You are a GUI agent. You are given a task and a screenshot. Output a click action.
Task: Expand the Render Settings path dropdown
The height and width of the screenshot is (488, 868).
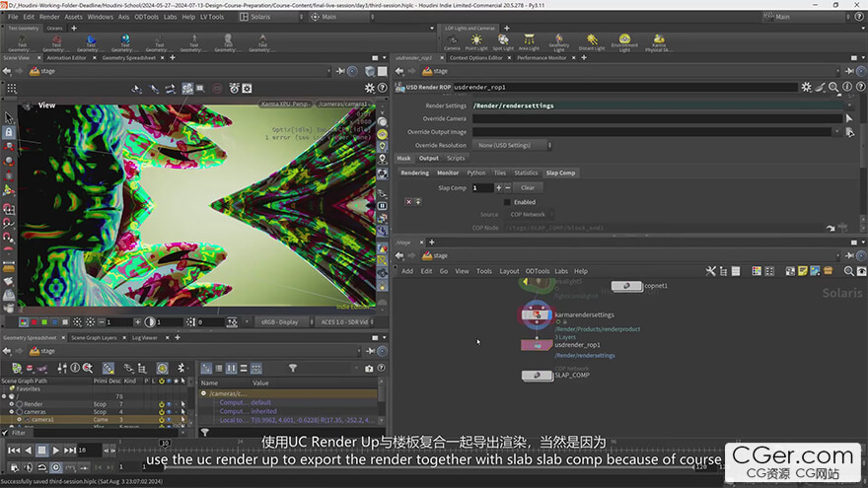coord(849,105)
